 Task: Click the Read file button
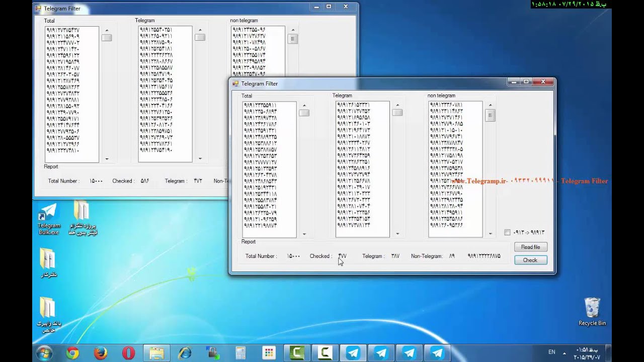click(x=530, y=247)
